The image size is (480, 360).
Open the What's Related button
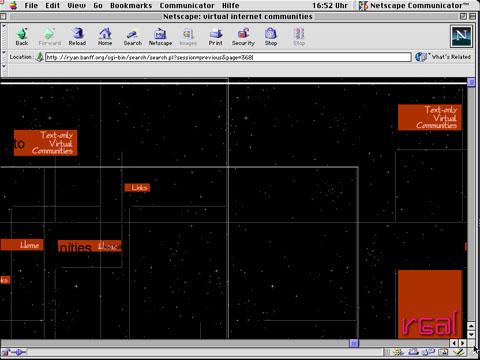pos(443,57)
